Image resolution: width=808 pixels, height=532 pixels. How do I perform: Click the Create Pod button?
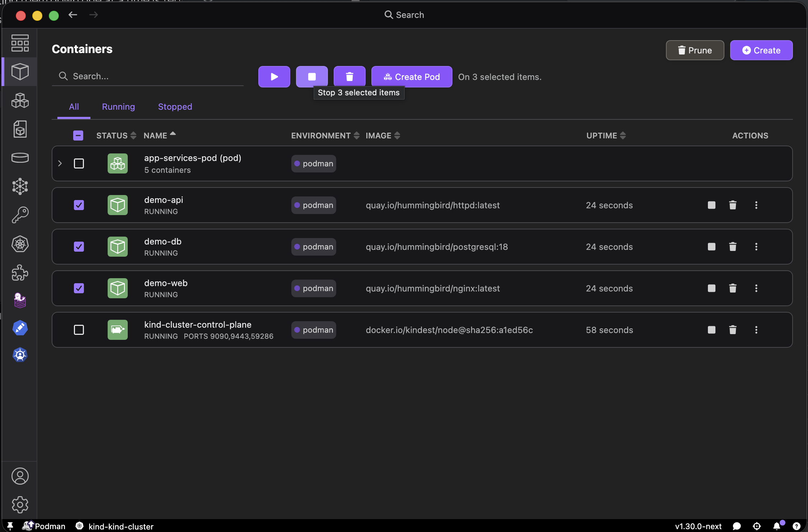412,77
